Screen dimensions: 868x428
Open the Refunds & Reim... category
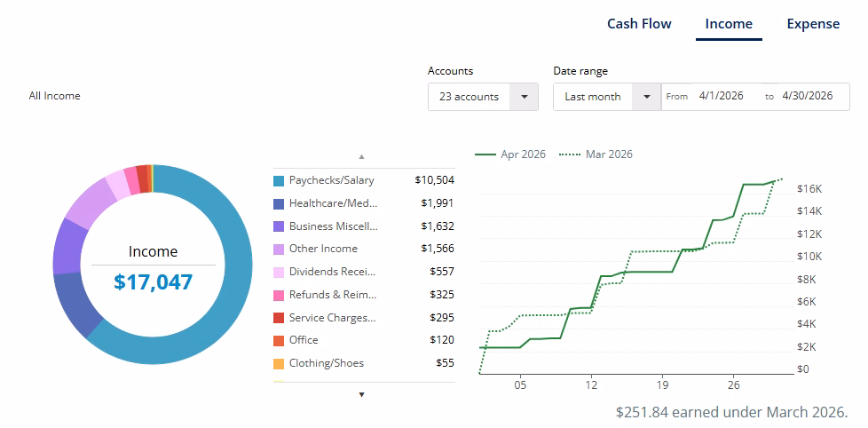point(364,295)
